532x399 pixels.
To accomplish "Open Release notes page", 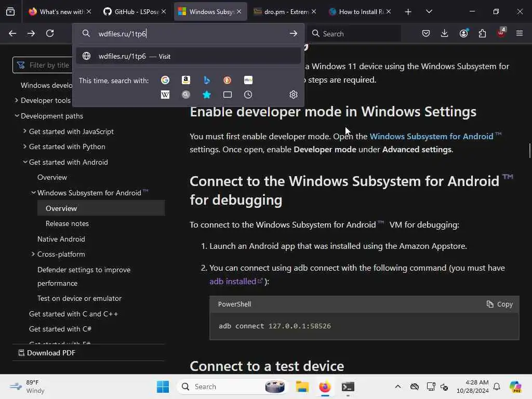I will (67, 223).
